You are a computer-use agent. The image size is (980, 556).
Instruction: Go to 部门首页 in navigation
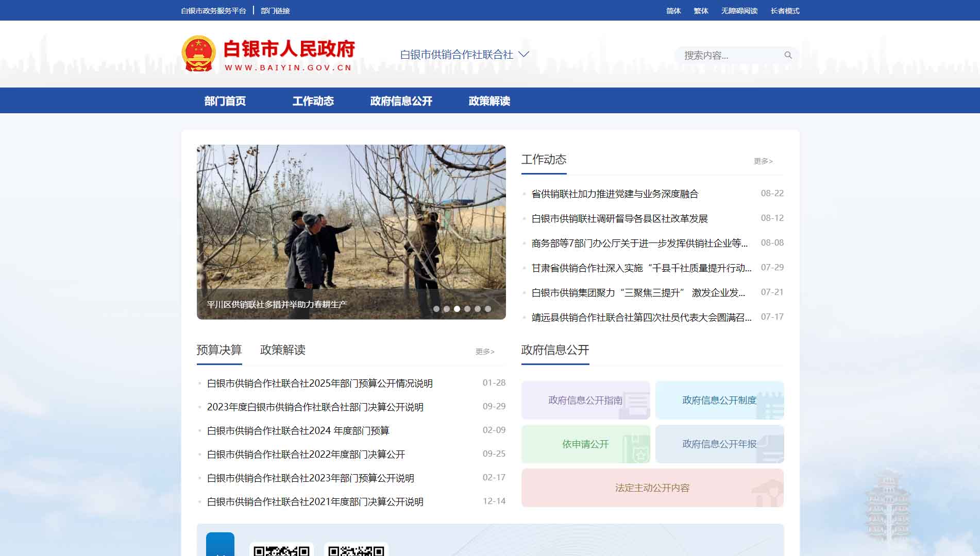coord(225,101)
